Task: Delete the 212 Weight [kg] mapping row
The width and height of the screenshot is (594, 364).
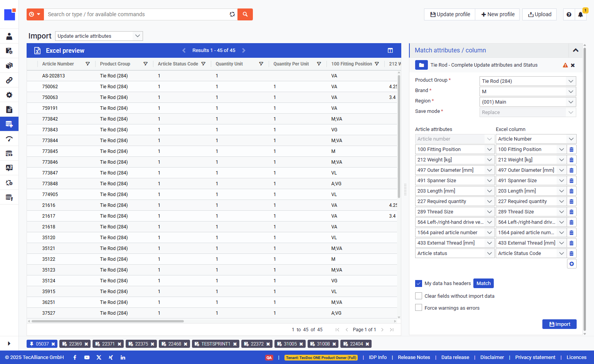Action: [x=572, y=160]
